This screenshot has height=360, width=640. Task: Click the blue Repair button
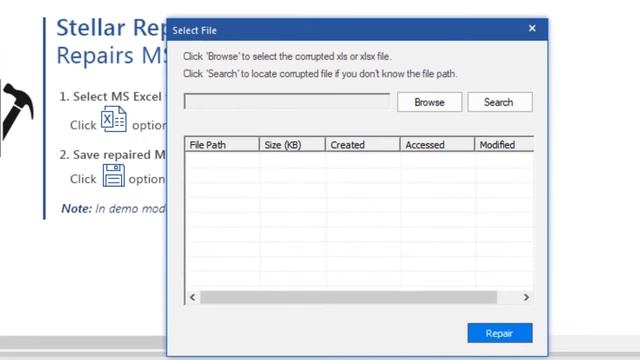tap(500, 333)
